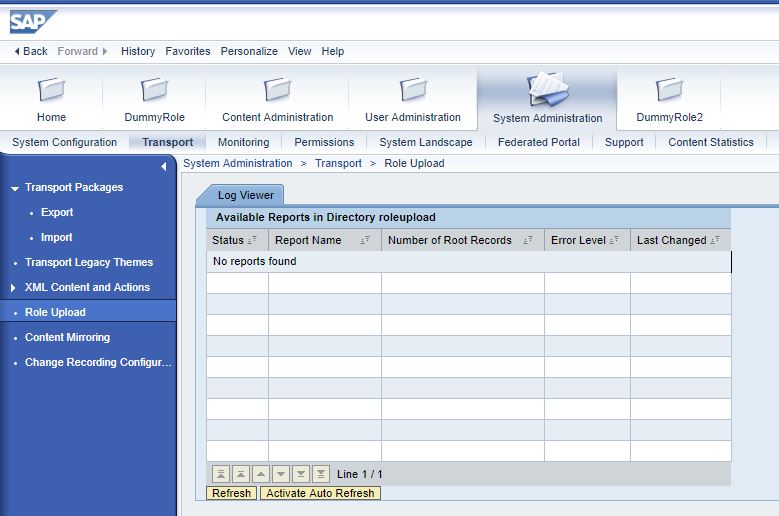Screen dimensions: 779x516
Task: Click the SAP logo
Action: pos(33,22)
